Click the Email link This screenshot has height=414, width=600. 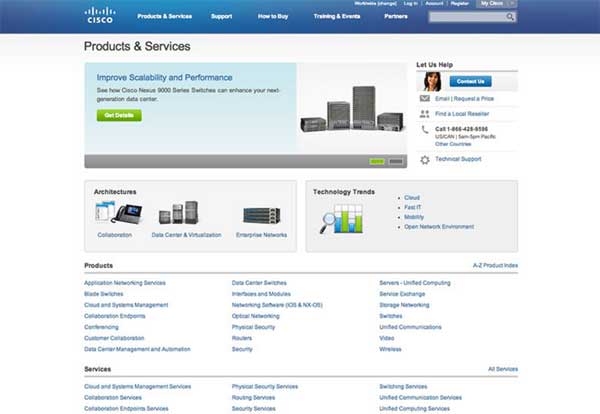pyautogui.click(x=442, y=99)
